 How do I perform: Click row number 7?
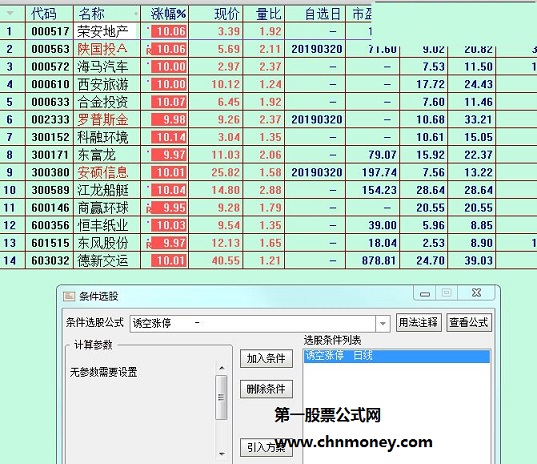(x=10, y=137)
